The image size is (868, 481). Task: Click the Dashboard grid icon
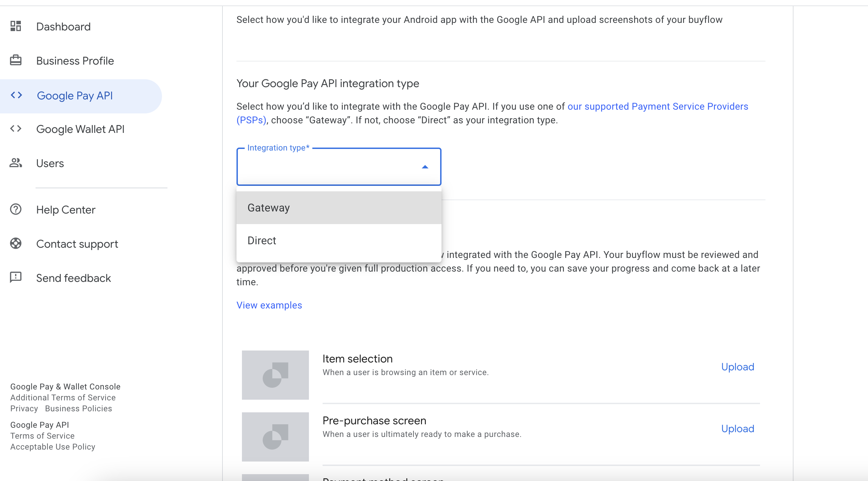tap(16, 26)
